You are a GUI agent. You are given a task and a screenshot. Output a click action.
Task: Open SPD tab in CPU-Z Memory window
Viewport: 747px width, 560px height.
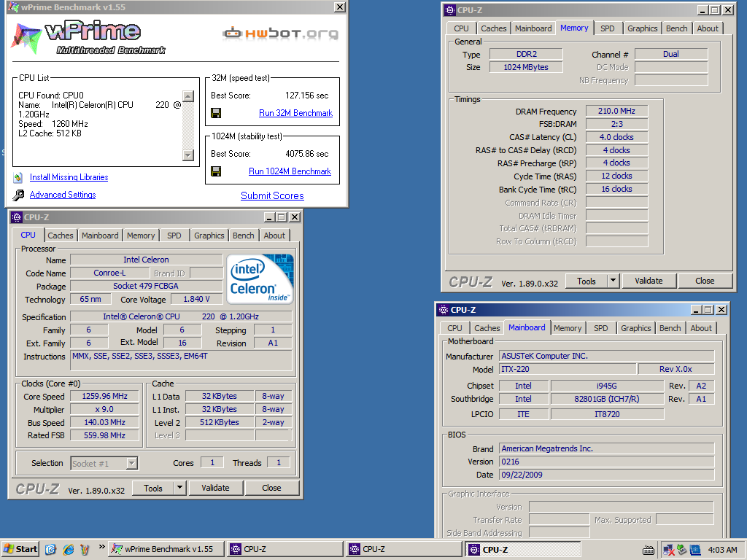607,28
